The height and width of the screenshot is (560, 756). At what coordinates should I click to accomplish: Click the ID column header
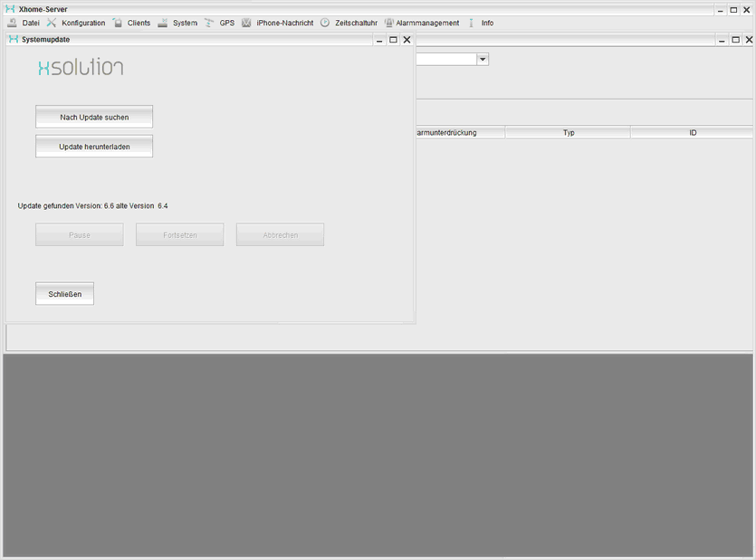[693, 133]
